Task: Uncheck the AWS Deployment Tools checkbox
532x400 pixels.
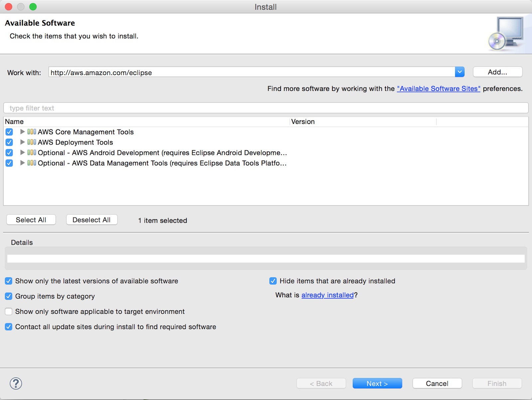Action: click(x=9, y=142)
